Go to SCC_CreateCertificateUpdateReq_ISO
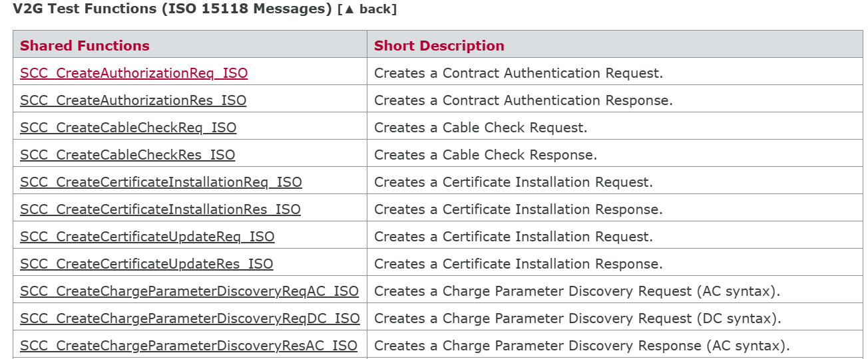868x359 pixels. click(x=147, y=237)
